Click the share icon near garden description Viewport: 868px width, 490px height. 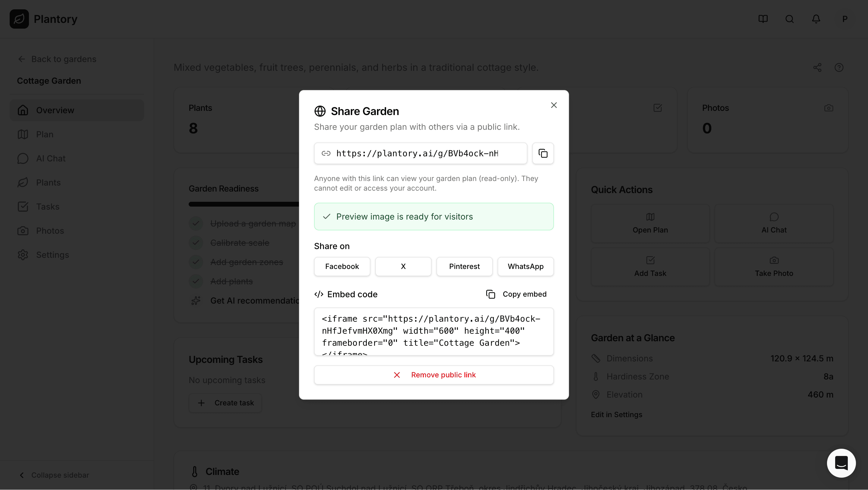pyautogui.click(x=818, y=67)
